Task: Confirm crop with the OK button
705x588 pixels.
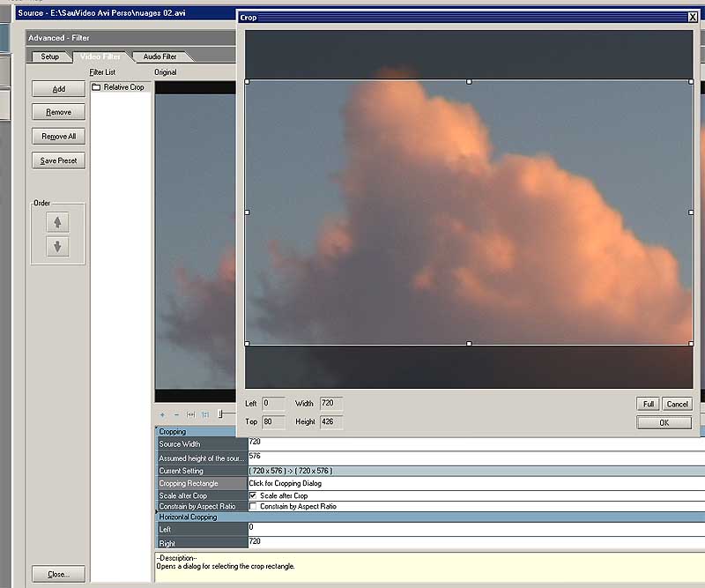Action: (663, 422)
